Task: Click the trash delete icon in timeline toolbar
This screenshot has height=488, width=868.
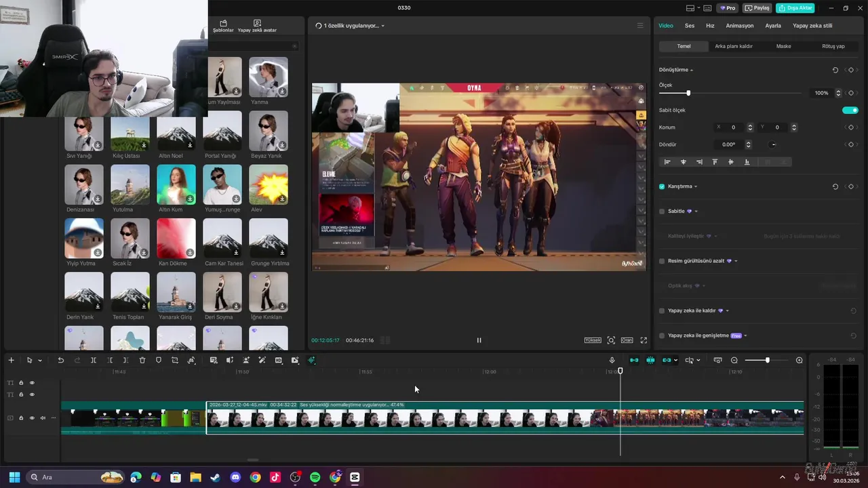Action: (142, 361)
